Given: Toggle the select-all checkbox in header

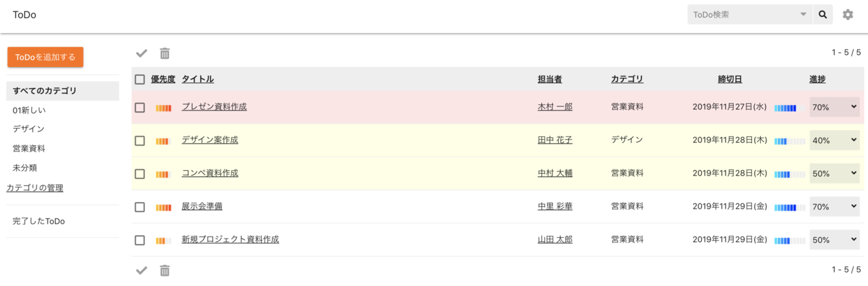Looking at the screenshot, I should (140, 79).
